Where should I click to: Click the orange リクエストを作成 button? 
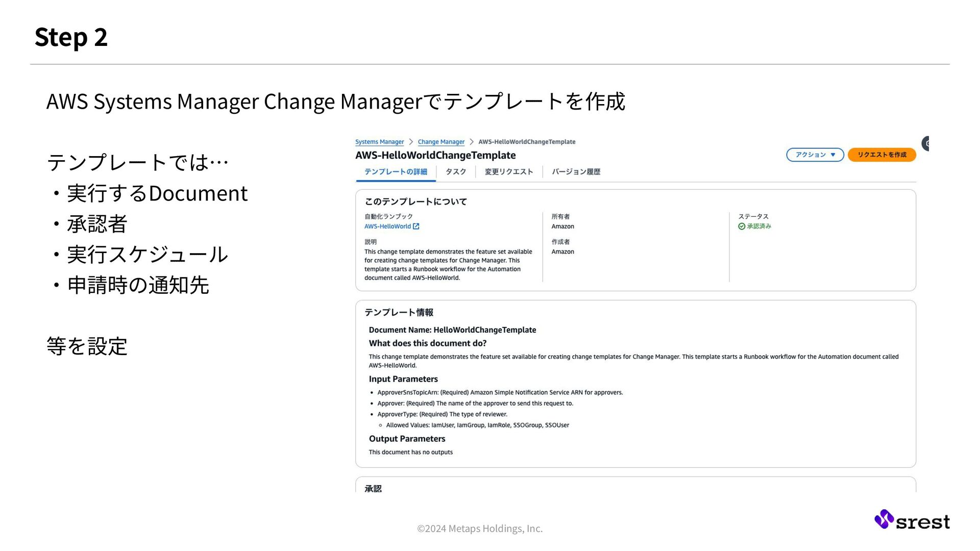click(x=881, y=155)
